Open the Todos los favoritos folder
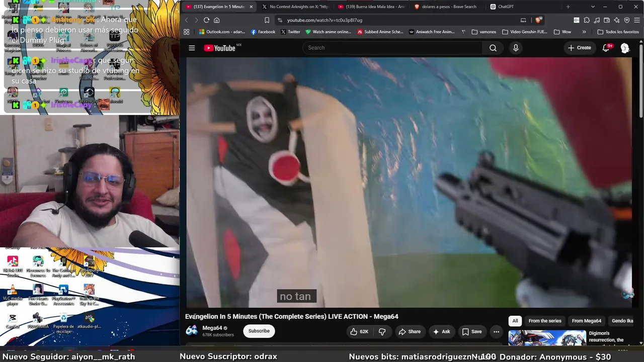 (618, 32)
